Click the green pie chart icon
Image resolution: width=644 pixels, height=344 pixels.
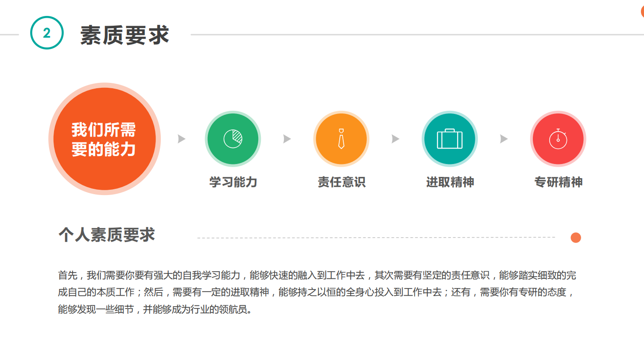[x=233, y=139]
